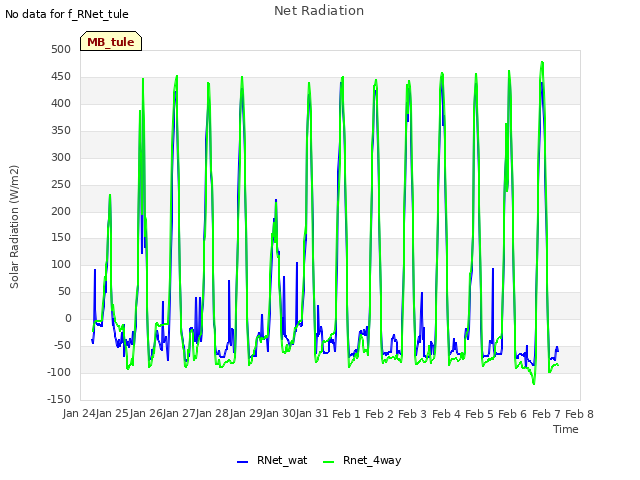Click the Feb 6 x-axis tick label
Image resolution: width=640 pixels, height=480 pixels.
pyautogui.click(x=513, y=414)
